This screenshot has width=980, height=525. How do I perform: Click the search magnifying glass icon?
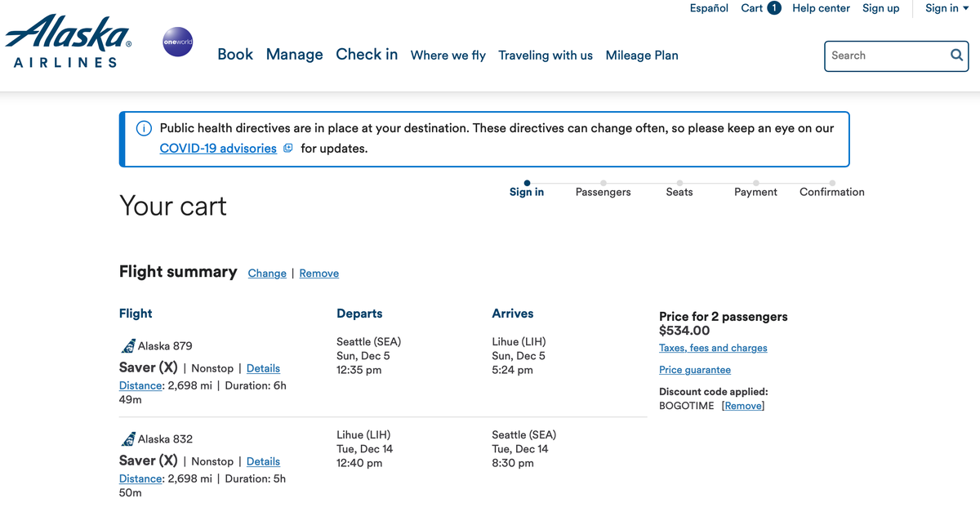[955, 55]
